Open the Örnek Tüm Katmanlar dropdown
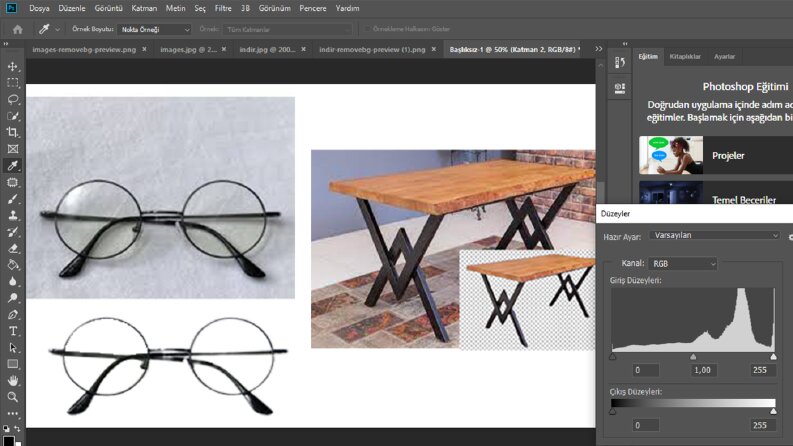The width and height of the screenshot is (793, 446). (x=287, y=29)
